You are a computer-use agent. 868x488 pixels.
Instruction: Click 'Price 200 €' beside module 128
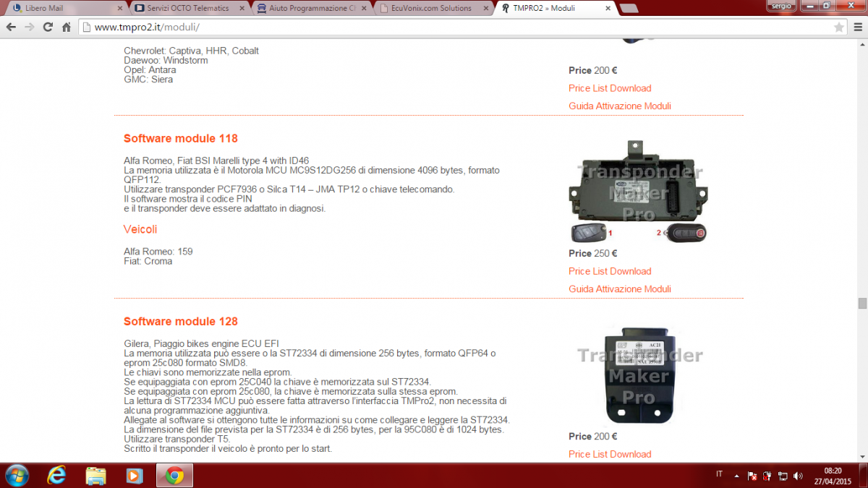click(593, 437)
